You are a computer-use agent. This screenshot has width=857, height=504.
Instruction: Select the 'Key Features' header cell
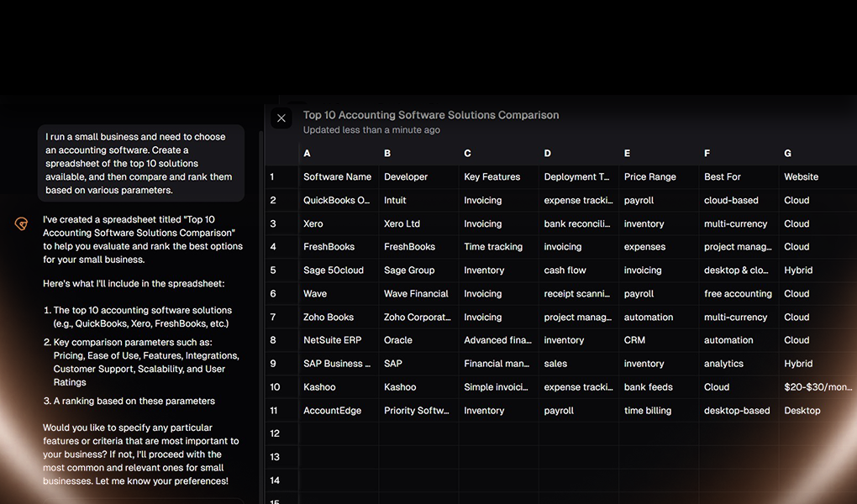(499, 177)
